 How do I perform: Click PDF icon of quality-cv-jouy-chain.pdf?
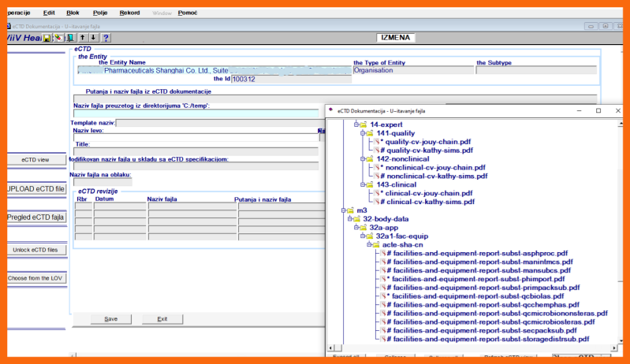pyautogui.click(x=377, y=142)
